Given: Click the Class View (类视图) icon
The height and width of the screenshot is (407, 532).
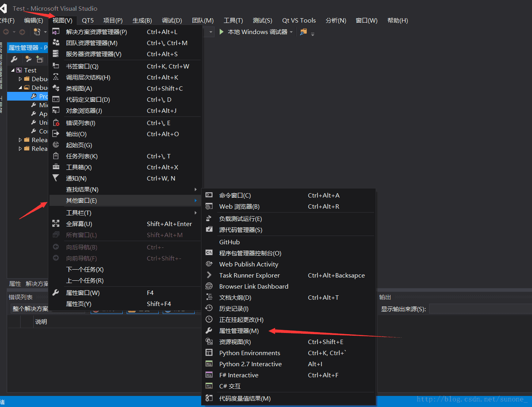Looking at the screenshot, I should 56,88.
